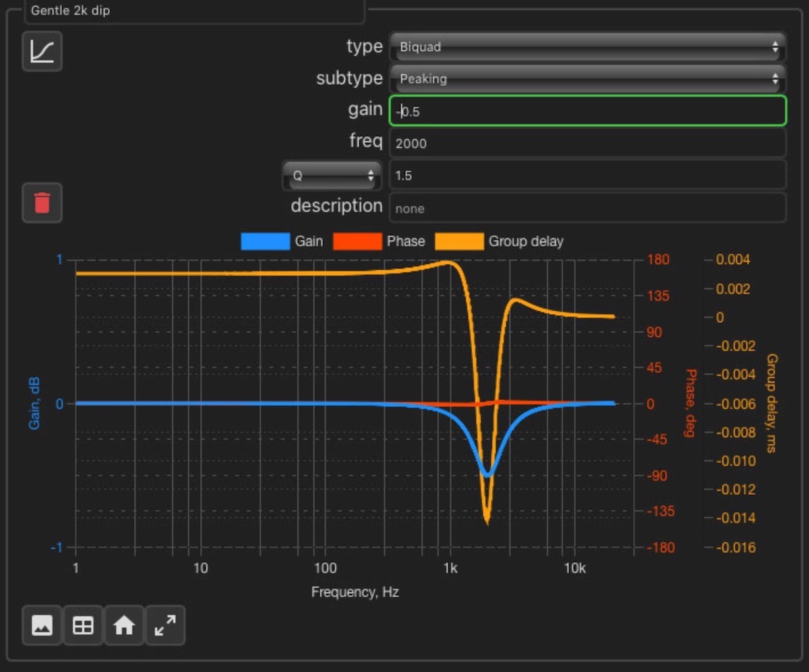Viewport: 809px width, 672px height.
Task: Click the 180 label on the phase axis
Action: [x=659, y=259]
